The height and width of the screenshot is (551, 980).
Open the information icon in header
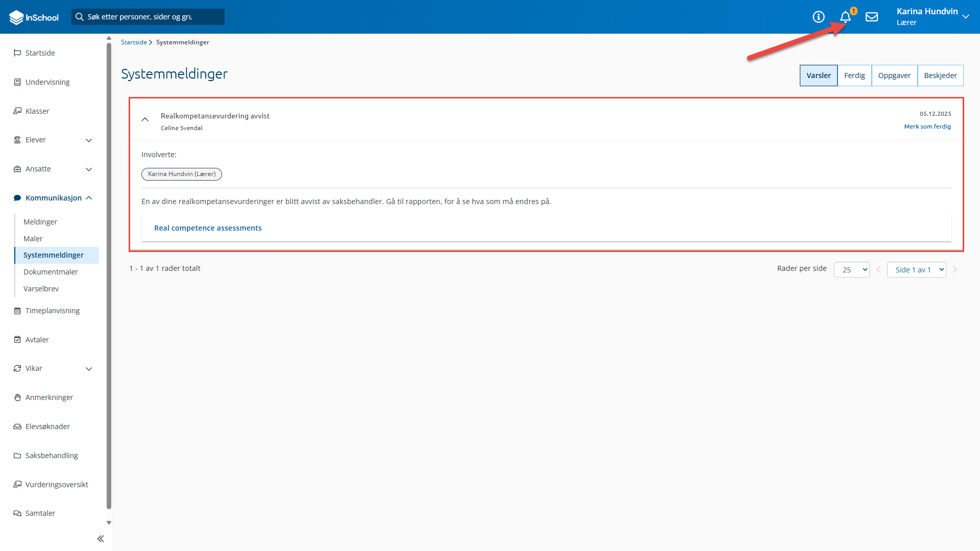(x=819, y=17)
